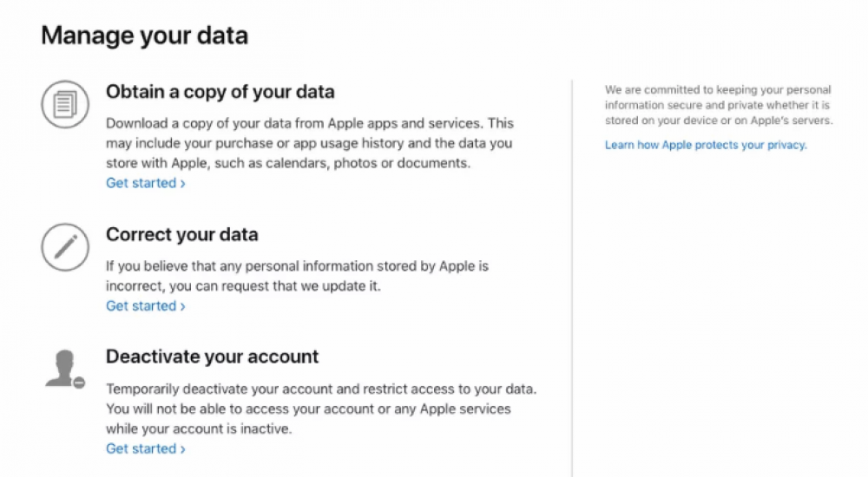Viewport: 868px width, 477px height.
Task: Click the Obtain a copy of your data heading
Action: [x=220, y=91]
